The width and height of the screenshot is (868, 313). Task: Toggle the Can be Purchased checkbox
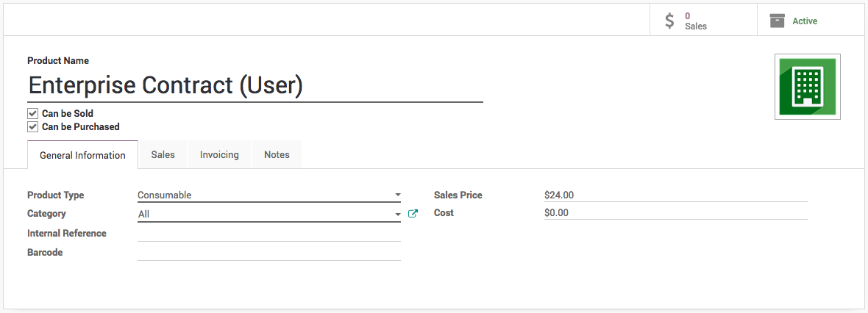click(x=32, y=126)
